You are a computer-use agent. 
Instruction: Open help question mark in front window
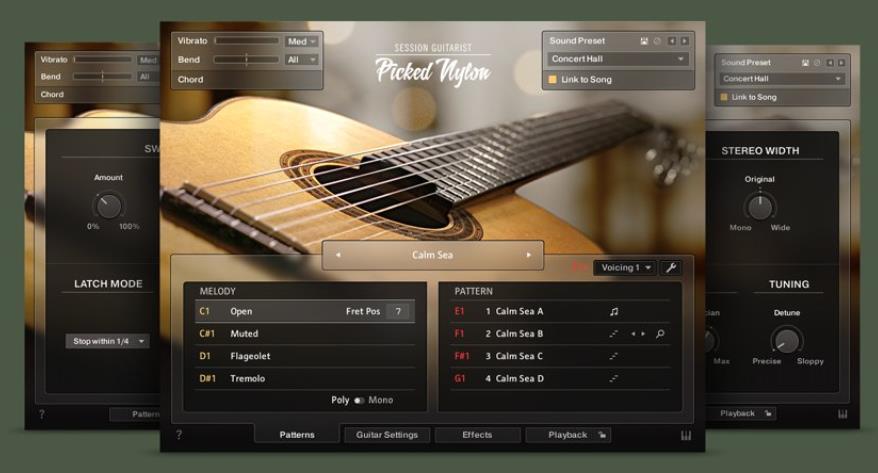click(179, 434)
